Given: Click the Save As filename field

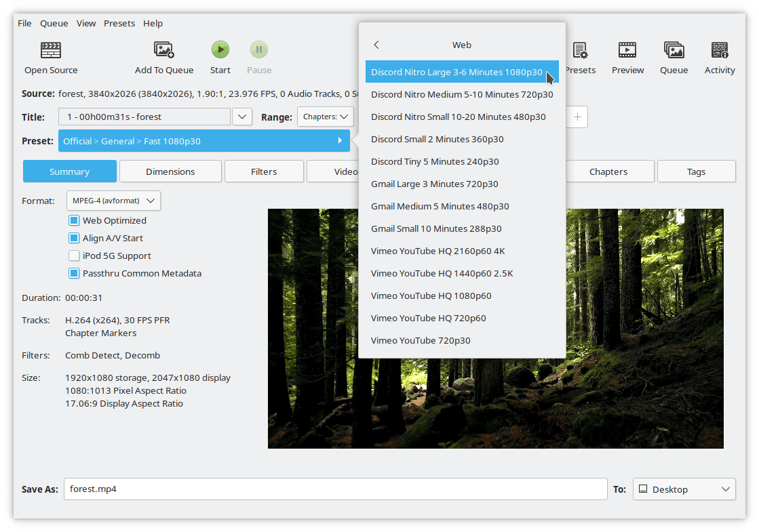Looking at the screenshot, I should 336,489.
